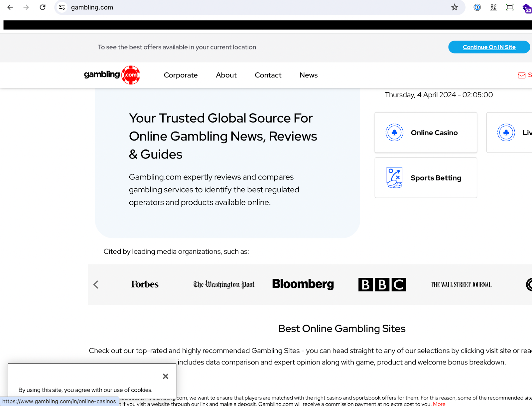
Task: Close the cookie notice with the X
Action: point(166,376)
